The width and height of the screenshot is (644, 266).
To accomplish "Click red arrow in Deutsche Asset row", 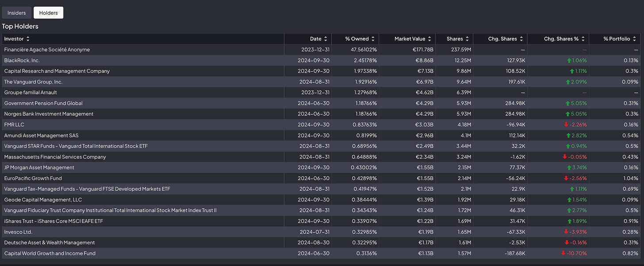I will pyautogui.click(x=567, y=243).
